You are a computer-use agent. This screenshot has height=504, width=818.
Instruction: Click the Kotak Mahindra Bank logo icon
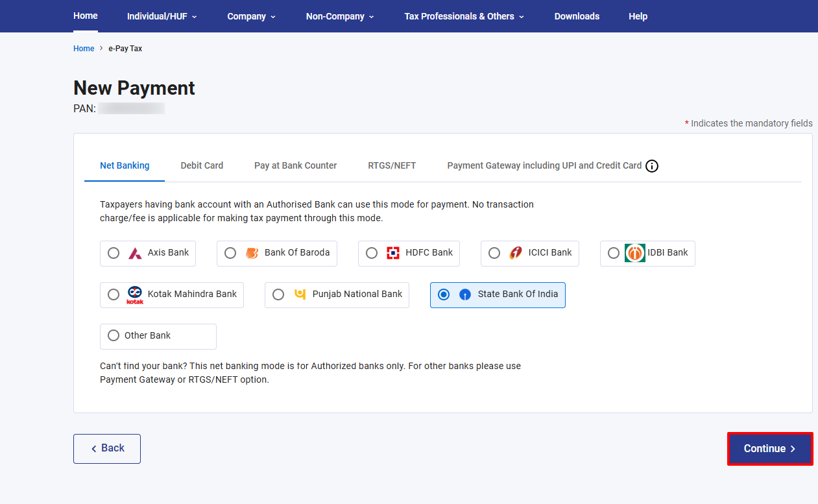(x=135, y=294)
